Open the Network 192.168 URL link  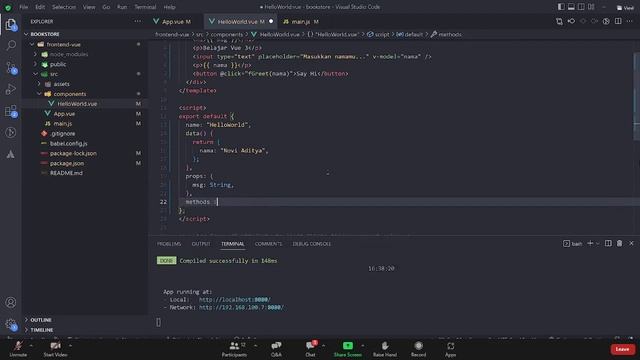(x=241, y=307)
